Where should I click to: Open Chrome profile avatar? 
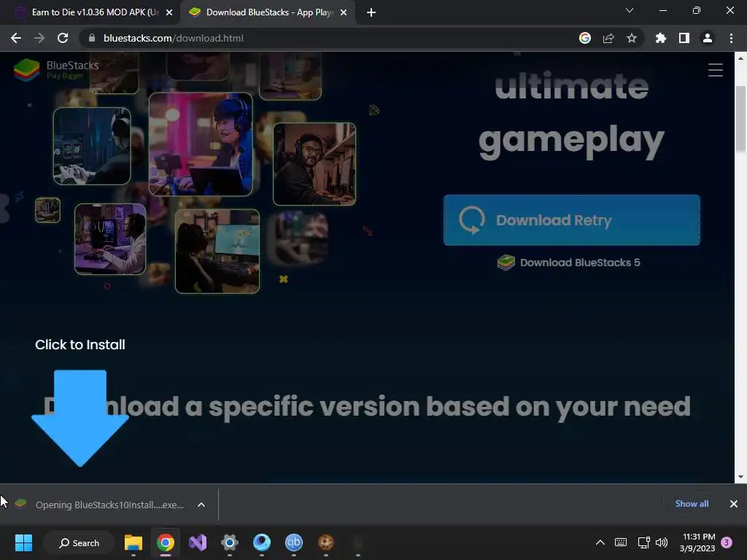click(708, 38)
